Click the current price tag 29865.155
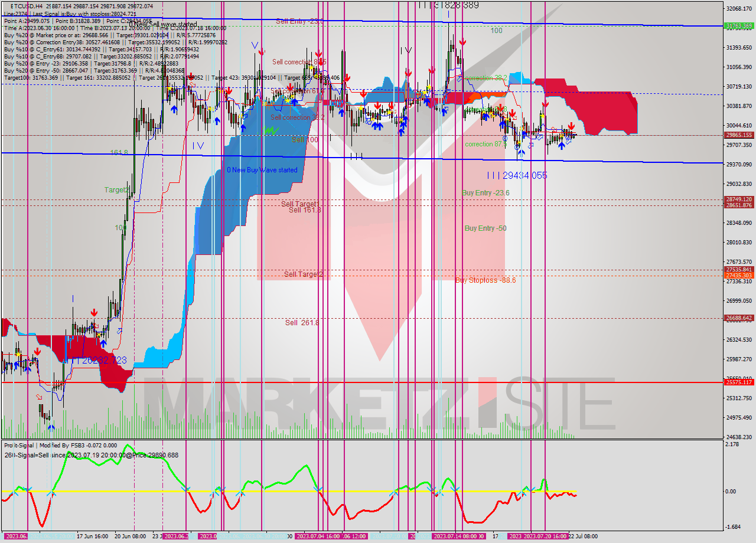Screen dimensions: 756x543 739,135
